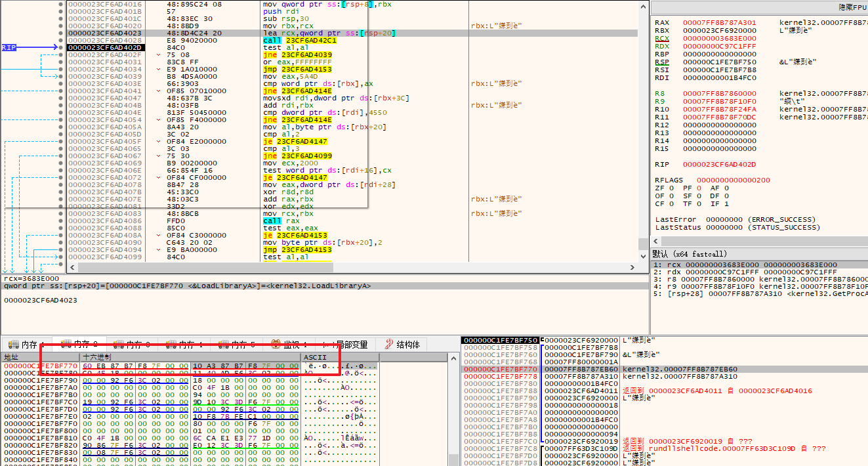Select stack entry 返回到 rundllshellcode.00007FF63D3C109D
Screen dimensions: 868x466
click(x=724, y=448)
